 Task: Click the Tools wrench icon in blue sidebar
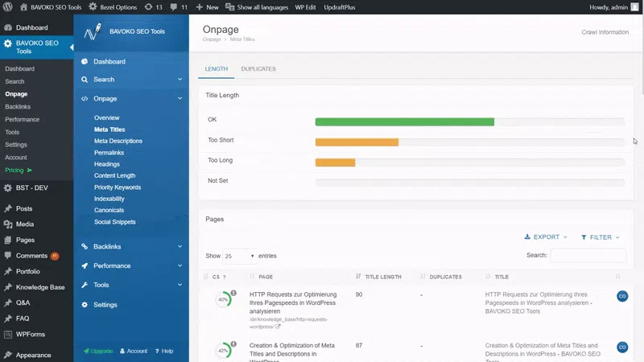(x=85, y=285)
